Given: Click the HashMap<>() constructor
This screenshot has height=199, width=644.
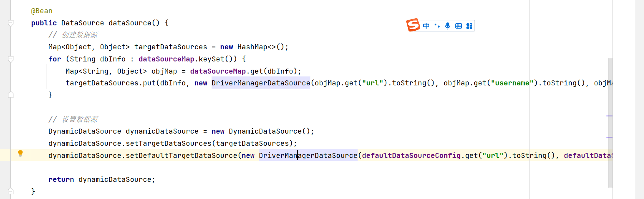Looking at the screenshot, I should (261, 47).
